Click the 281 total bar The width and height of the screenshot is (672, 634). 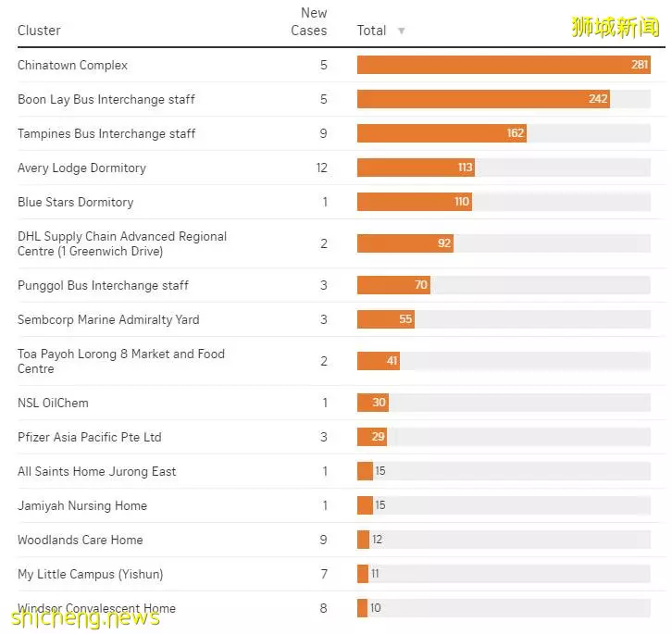pos(504,65)
